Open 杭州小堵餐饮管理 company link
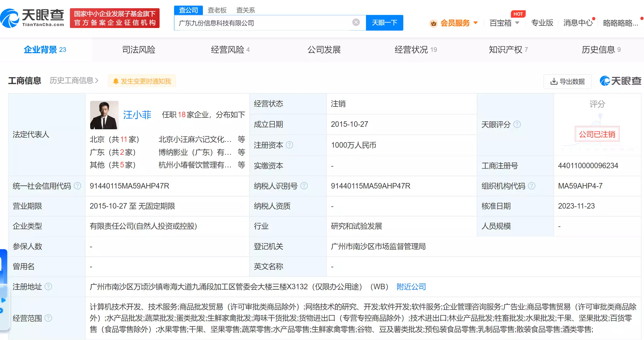The image size is (644, 340). (195, 165)
